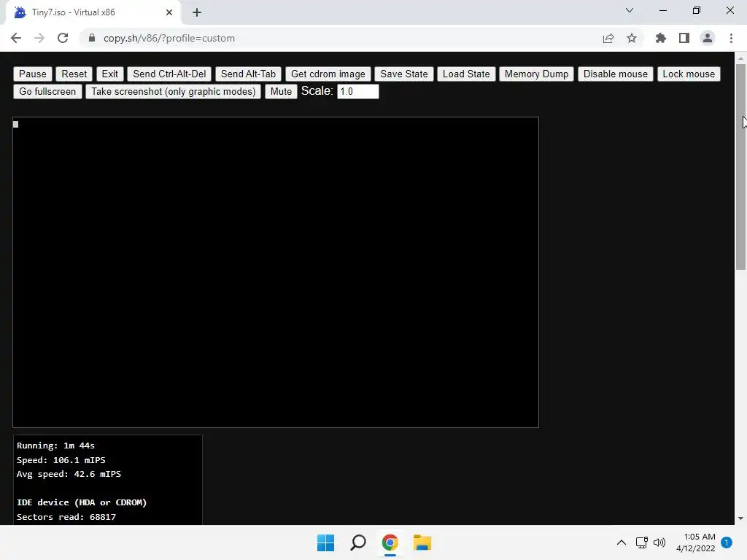Click the Chrome taskbar icon
Screen dimensions: 747x560
point(390,542)
